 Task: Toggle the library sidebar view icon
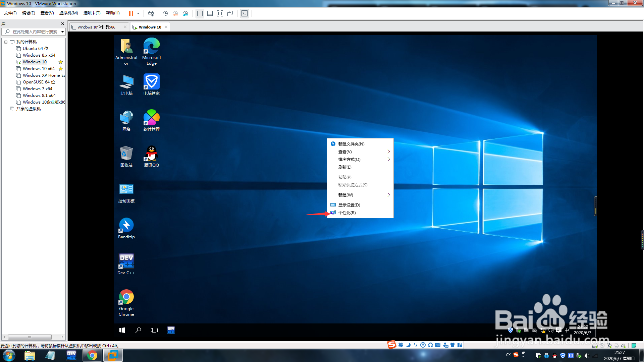tap(200, 13)
